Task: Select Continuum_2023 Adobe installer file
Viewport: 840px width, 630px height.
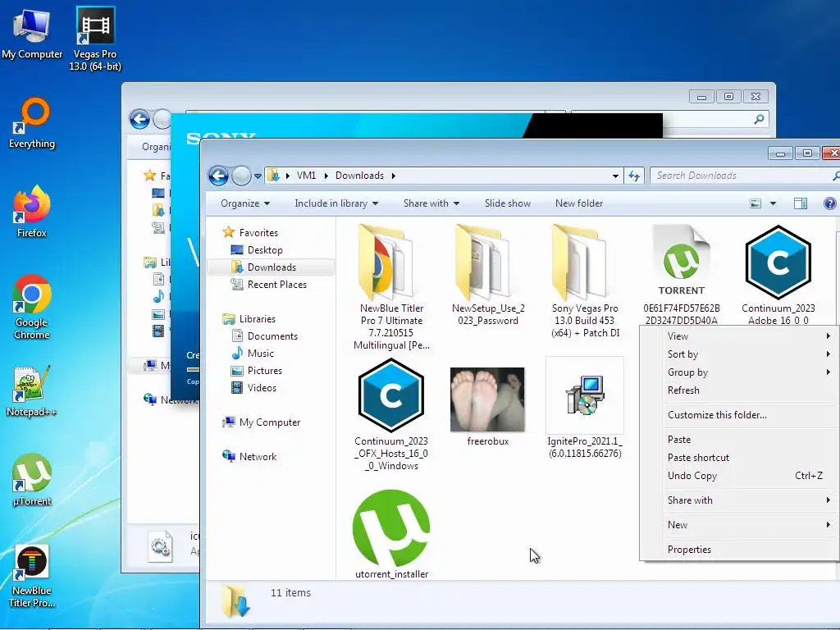Action: [778, 276]
